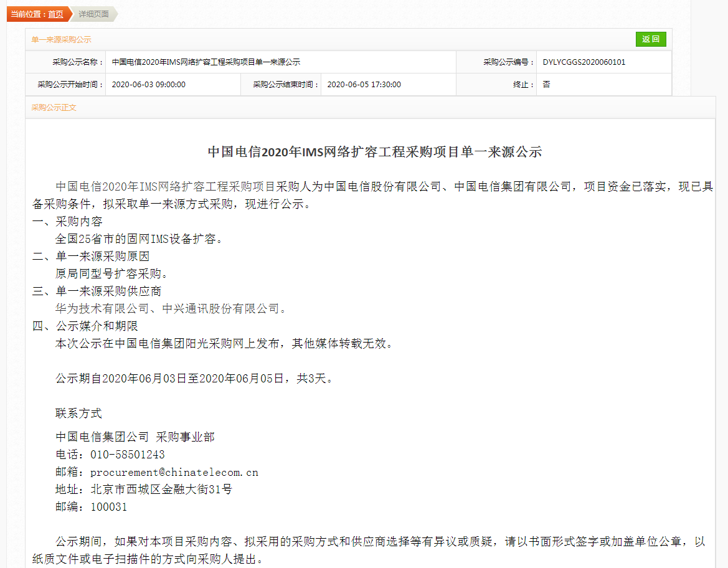Click the line 全国25省市的固网IMS设备扩容
Viewport: 728px width, 568px height.
139,239
